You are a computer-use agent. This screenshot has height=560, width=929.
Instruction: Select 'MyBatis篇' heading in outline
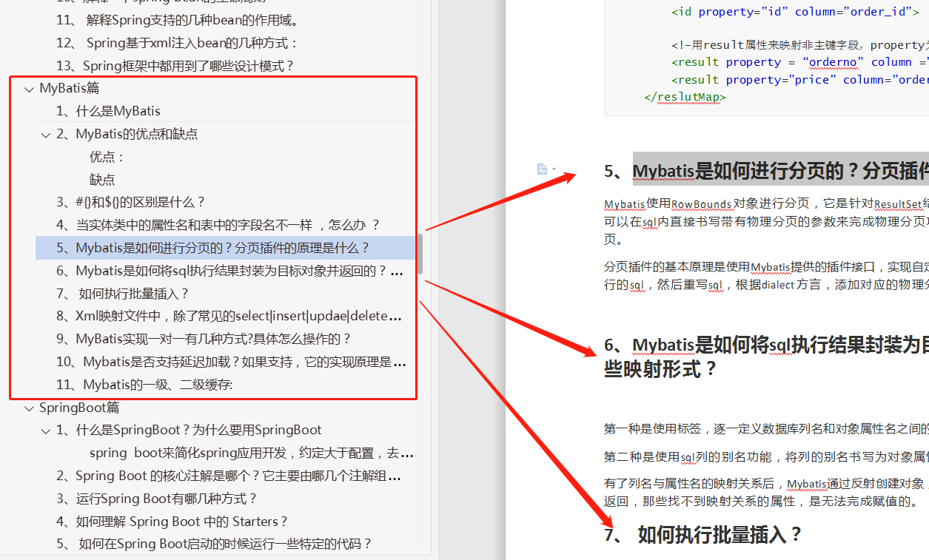click(70, 88)
